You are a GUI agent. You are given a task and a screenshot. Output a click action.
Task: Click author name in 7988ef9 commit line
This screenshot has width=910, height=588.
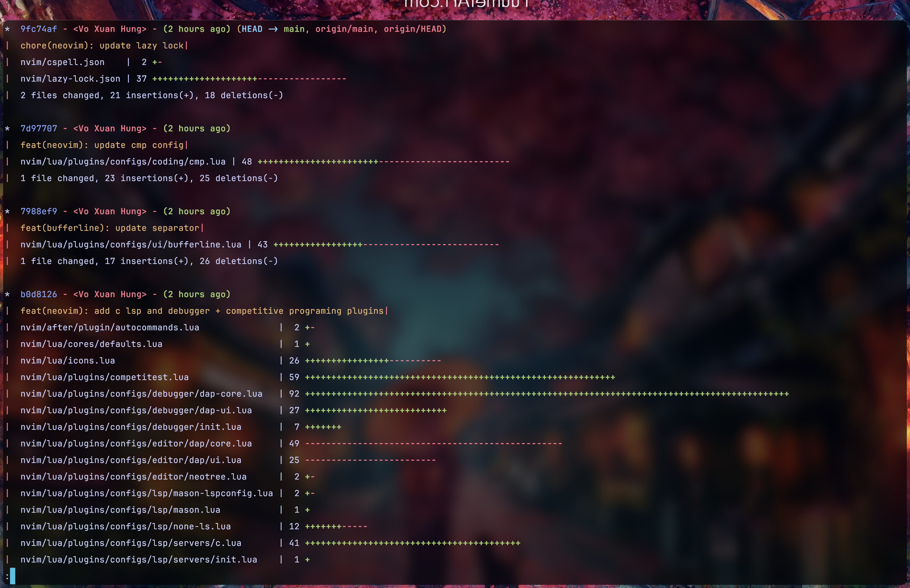[x=110, y=211]
